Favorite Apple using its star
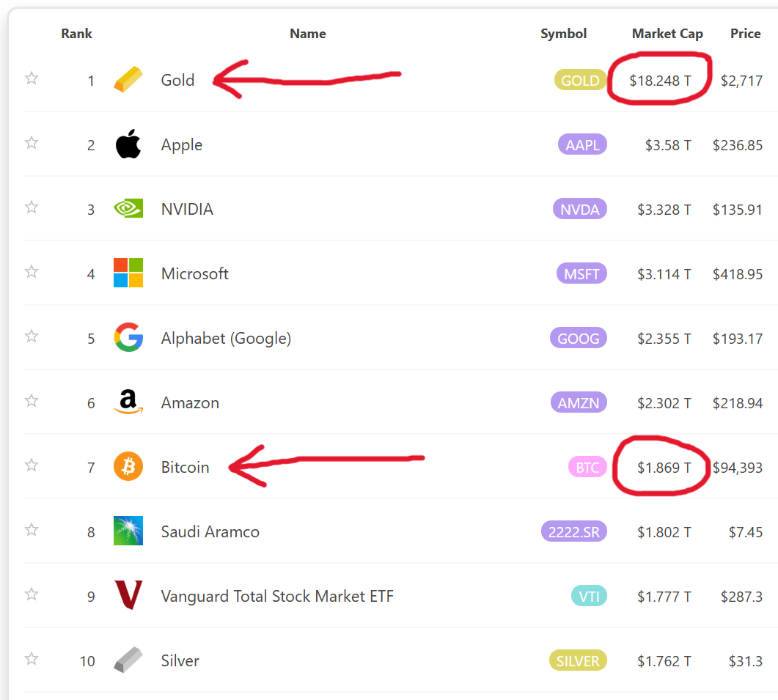 point(31,143)
